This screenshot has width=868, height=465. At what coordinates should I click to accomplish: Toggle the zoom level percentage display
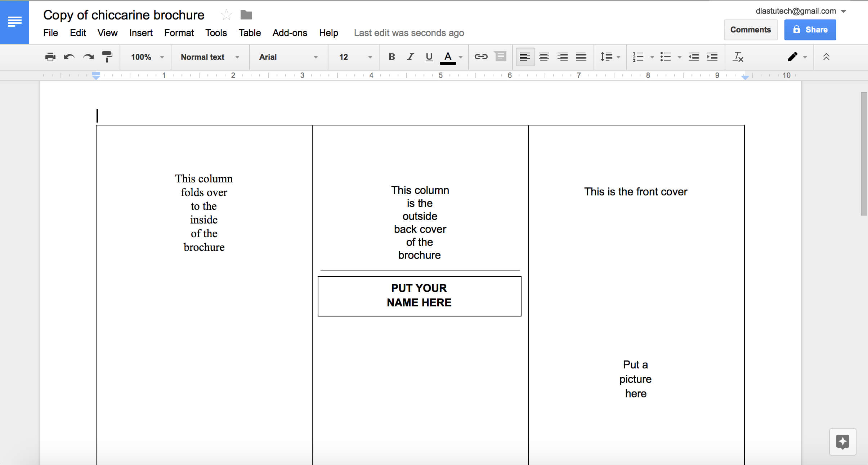(146, 56)
